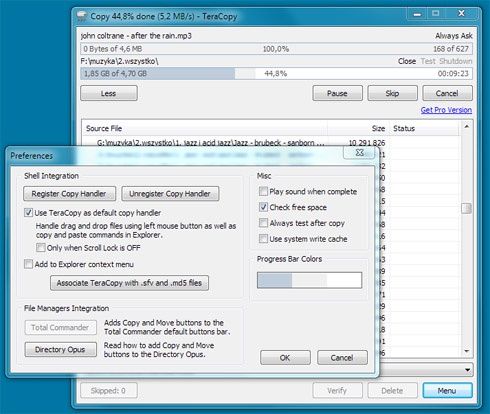
Task: Click the file list scroll up arrow
Action: point(467,127)
